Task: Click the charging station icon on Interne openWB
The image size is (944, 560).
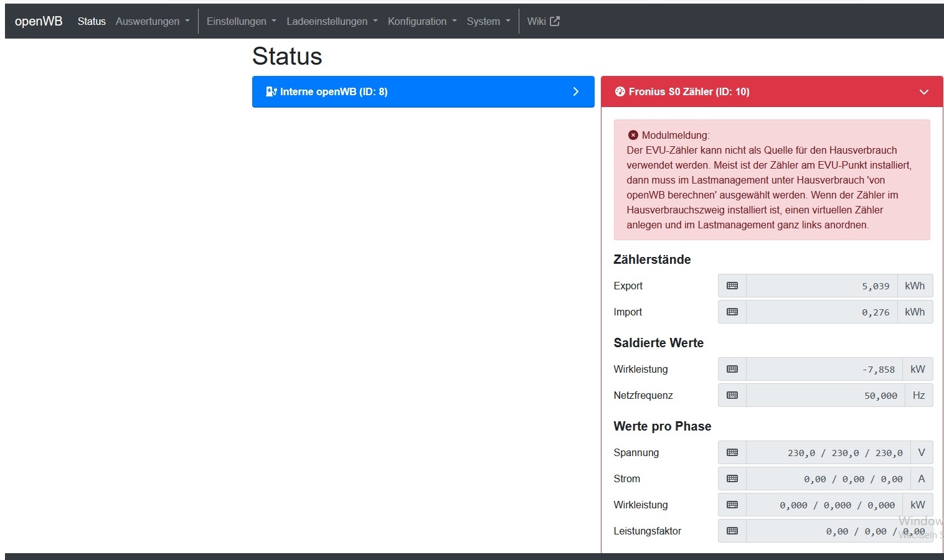Action: (x=271, y=91)
